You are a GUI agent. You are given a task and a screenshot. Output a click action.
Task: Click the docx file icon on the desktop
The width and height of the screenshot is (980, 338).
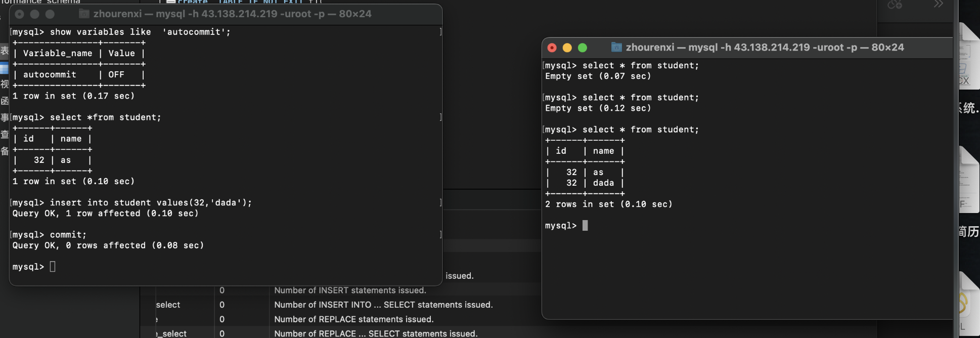(968, 56)
